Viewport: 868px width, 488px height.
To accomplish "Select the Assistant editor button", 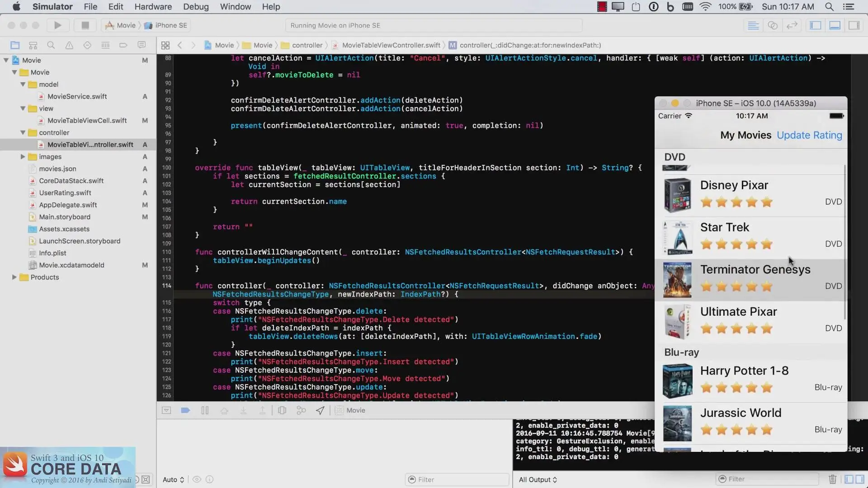I will coord(773,25).
